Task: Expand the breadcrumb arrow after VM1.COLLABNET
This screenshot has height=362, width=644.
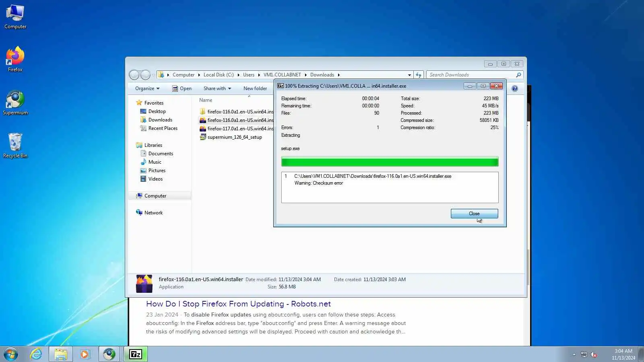Action: [x=305, y=75]
